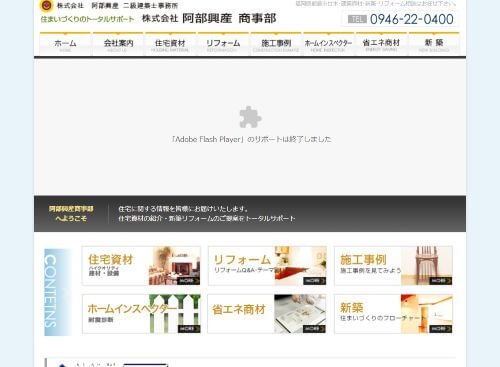The height and width of the screenshot is (367, 500).
Task: Click the TEL label beside the phone number
Action: pos(357,19)
